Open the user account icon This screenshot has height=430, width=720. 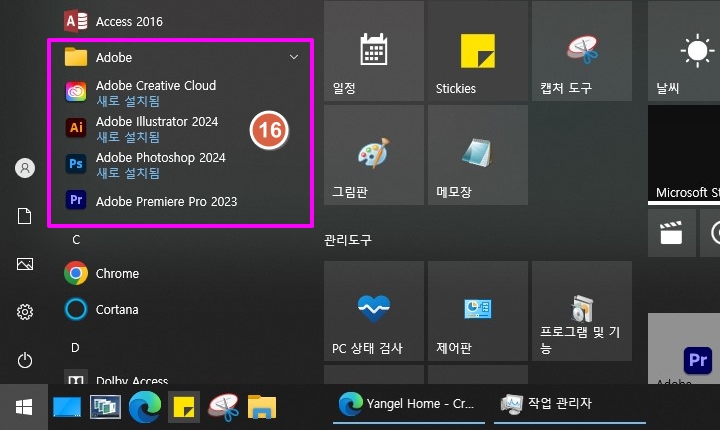coord(25,168)
